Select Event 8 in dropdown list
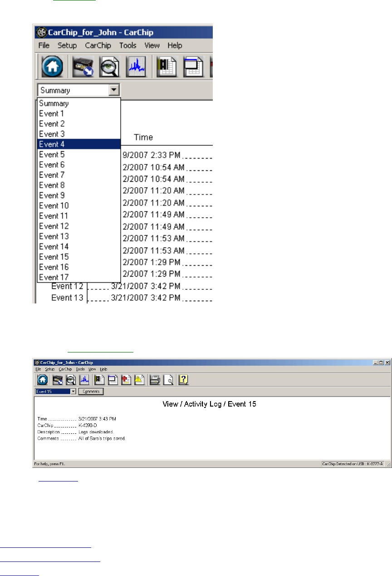This screenshot has height=576, width=392. click(79, 185)
